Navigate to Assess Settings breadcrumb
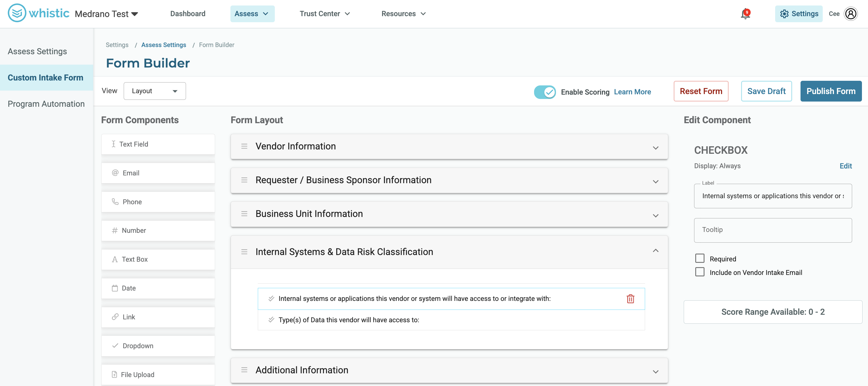Image resolution: width=868 pixels, height=386 pixels. coord(164,45)
